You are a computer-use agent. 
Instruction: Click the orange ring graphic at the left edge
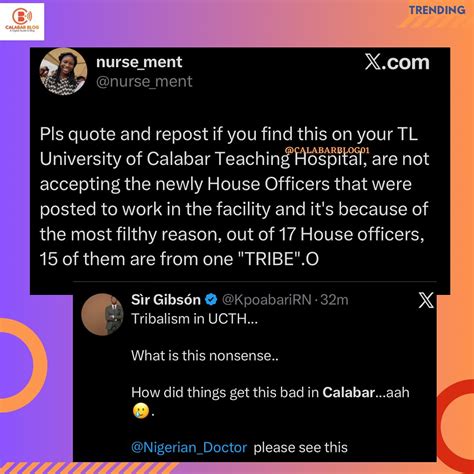tap(20, 365)
